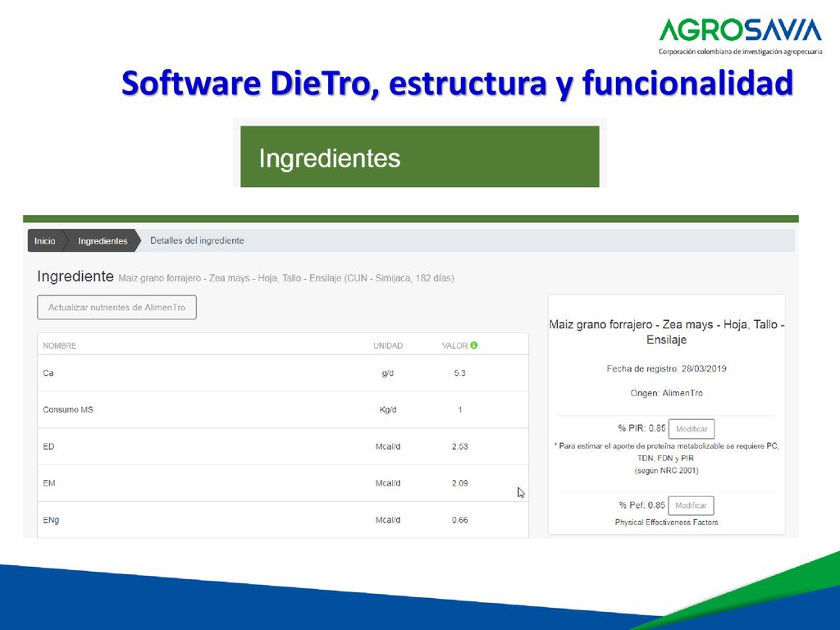840x630 pixels.
Task: Click the Mcal/d unit in ED row
Action: [388, 446]
